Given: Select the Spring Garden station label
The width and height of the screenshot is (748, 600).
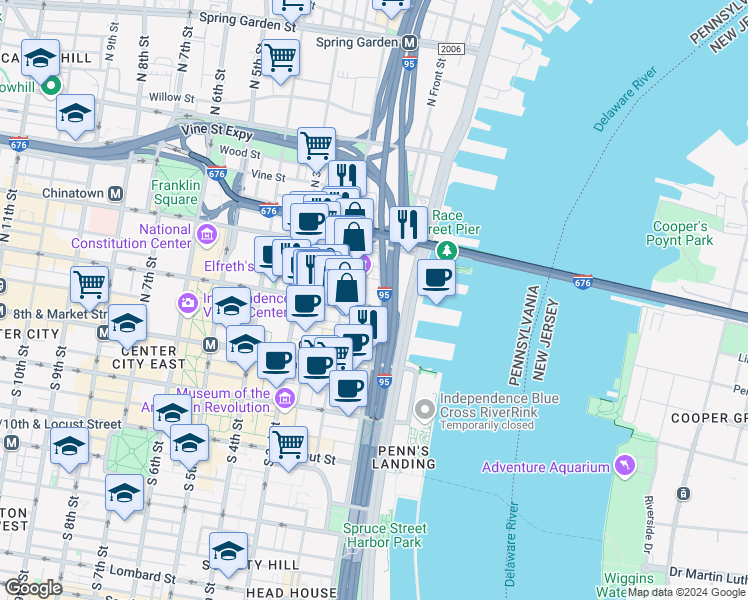Looking at the screenshot, I should coord(357,42).
